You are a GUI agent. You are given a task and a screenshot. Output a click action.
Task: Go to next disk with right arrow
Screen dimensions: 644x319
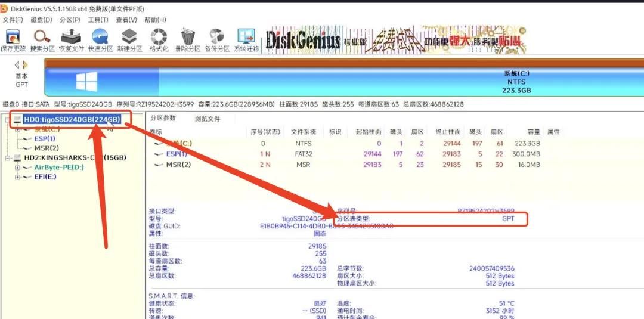pos(26,65)
